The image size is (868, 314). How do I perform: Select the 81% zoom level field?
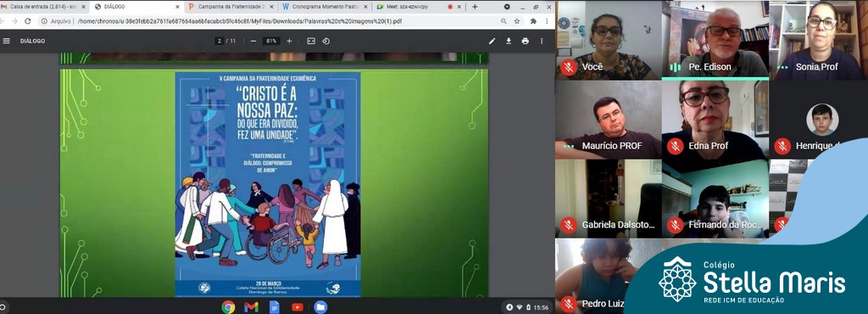271,41
